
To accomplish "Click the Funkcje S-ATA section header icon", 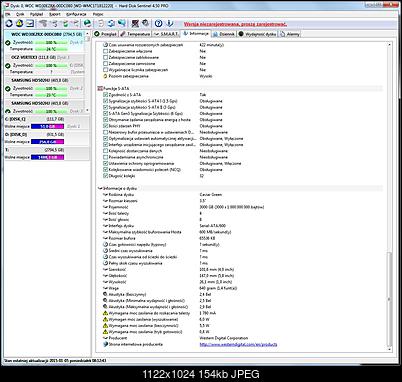I will (x=100, y=89).
